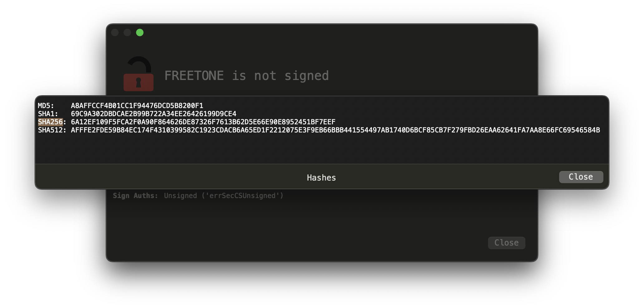Click the green zoom window button

(x=140, y=32)
